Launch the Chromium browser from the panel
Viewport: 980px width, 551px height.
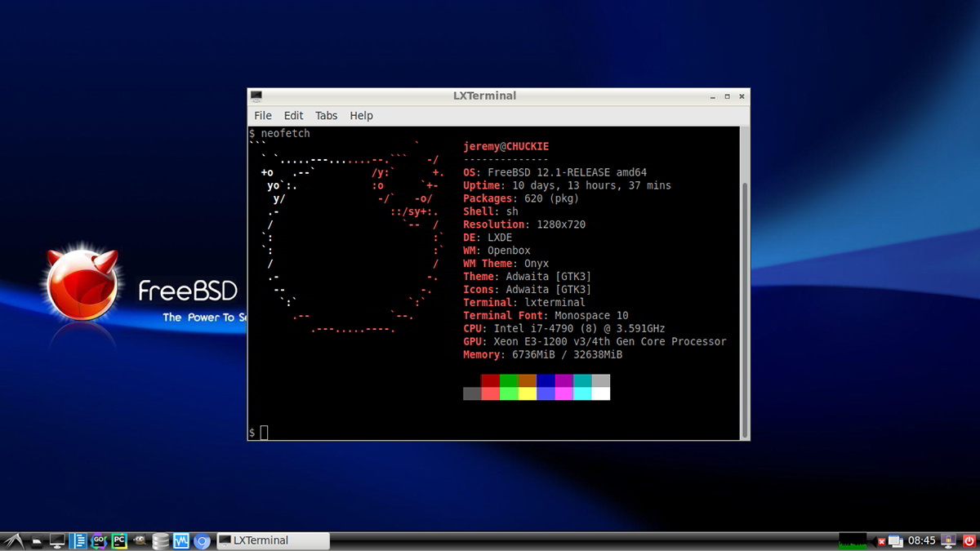pos(202,541)
